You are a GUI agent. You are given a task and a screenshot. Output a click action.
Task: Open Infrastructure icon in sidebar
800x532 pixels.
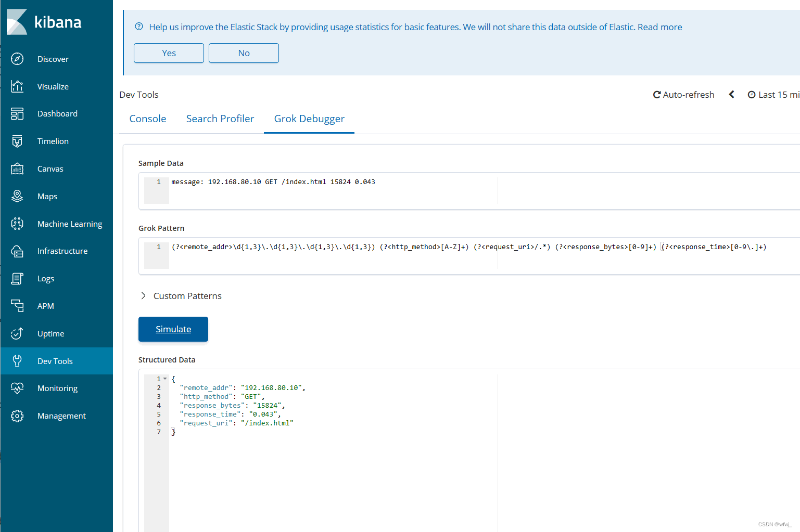[x=17, y=251]
